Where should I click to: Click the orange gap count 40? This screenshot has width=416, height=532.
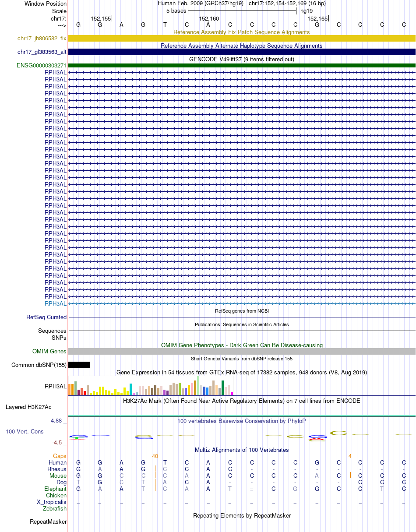click(155, 456)
